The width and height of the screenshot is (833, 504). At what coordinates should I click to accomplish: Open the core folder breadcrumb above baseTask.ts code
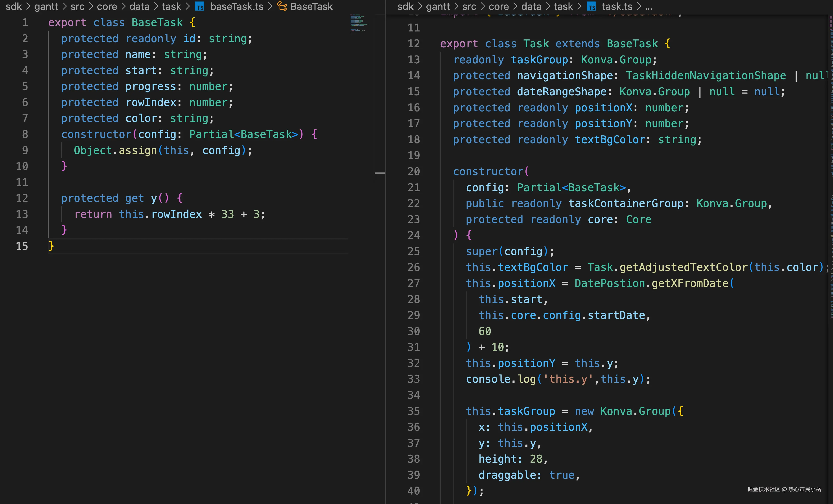coord(107,6)
